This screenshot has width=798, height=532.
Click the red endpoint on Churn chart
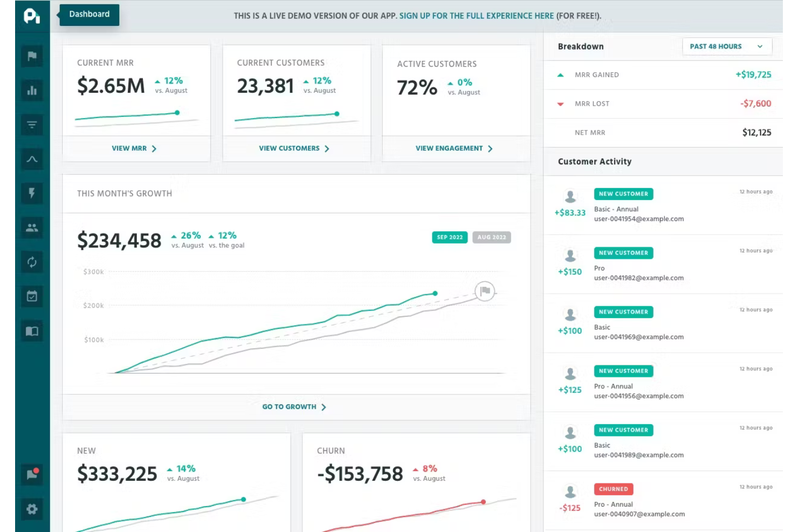(x=483, y=502)
